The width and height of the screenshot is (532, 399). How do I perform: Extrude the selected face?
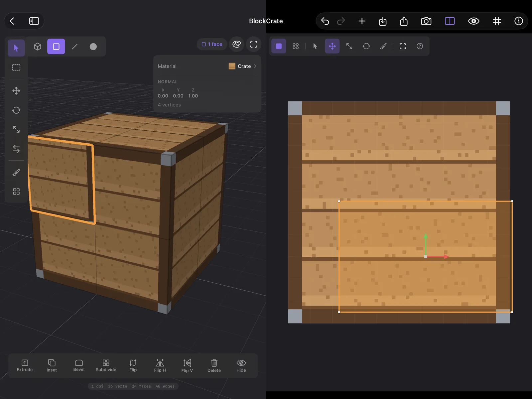point(25,365)
